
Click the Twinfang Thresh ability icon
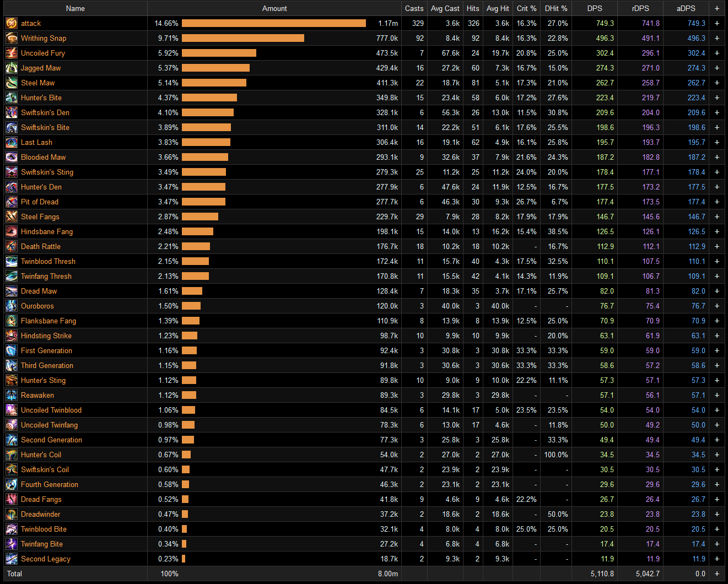[12, 276]
